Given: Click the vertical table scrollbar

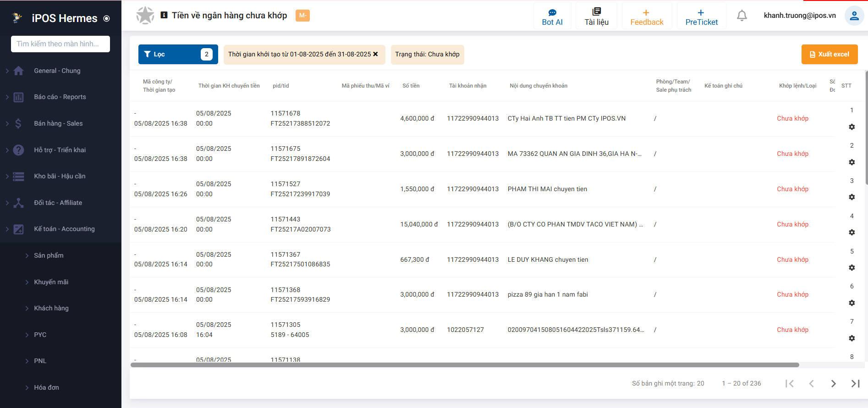Looking at the screenshot, I should [866, 127].
